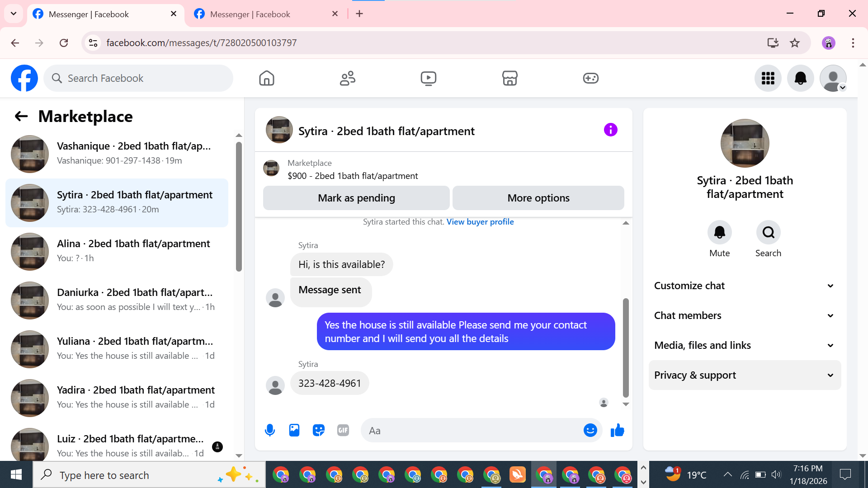Toggle conversation information panel button

pos(610,130)
